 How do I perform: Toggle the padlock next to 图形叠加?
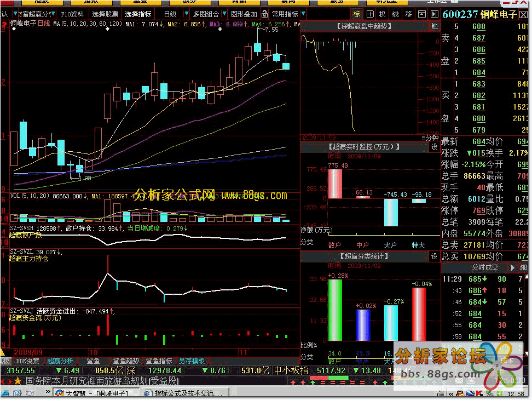click(265, 14)
